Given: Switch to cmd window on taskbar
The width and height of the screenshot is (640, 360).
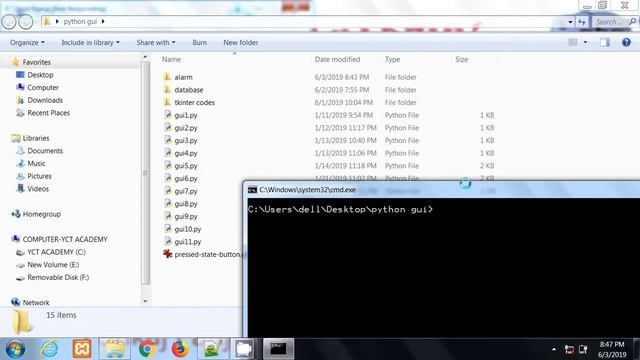Looking at the screenshot, I should click(x=278, y=349).
